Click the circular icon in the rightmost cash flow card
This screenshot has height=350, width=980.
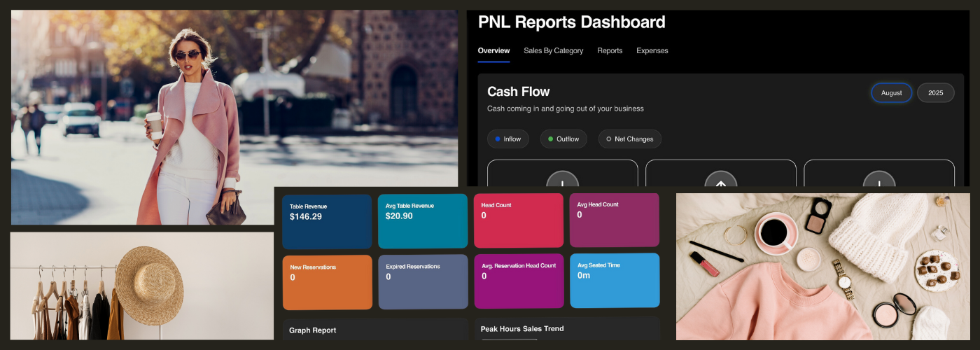pyautogui.click(x=878, y=181)
